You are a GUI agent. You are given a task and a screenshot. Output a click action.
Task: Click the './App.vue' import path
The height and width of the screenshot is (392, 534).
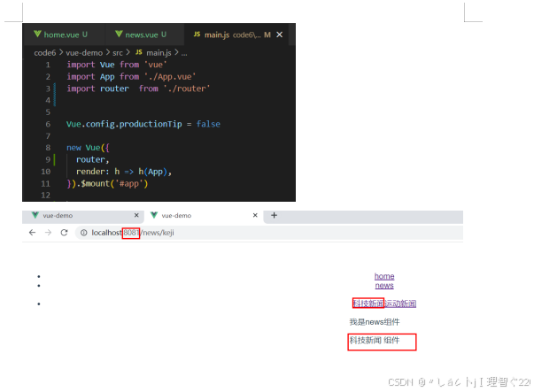pos(170,77)
